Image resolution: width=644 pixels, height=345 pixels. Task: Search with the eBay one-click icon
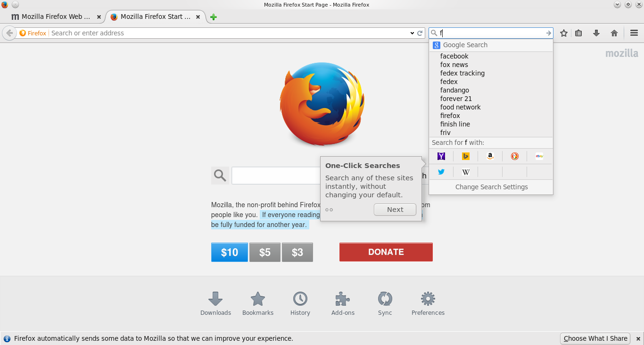pyautogui.click(x=539, y=156)
